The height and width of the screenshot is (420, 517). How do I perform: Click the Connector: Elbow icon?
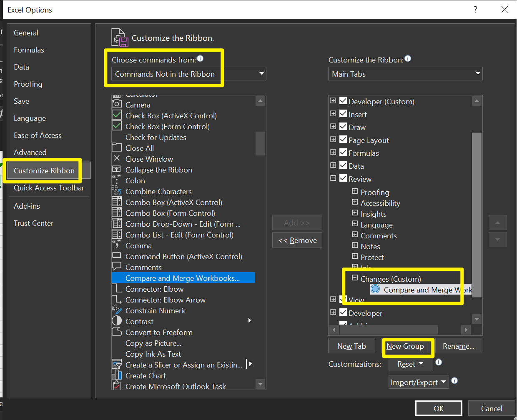coord(117,289)
